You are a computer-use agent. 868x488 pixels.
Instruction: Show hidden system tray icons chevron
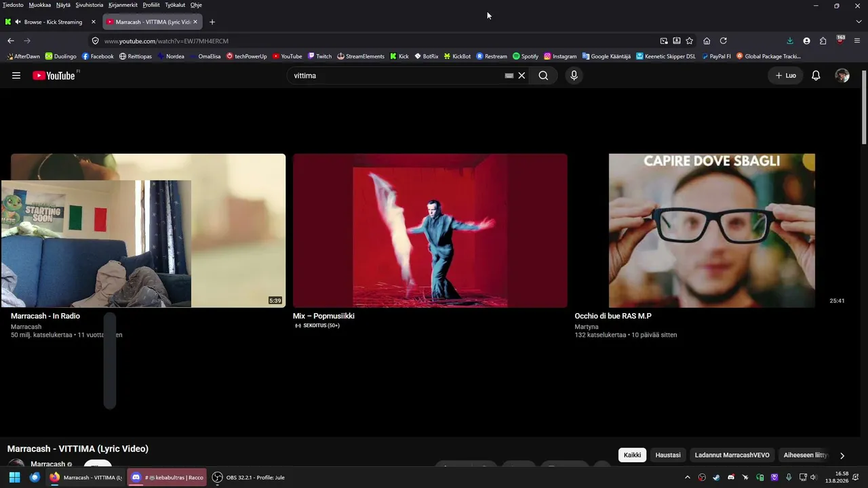(688, 477)
